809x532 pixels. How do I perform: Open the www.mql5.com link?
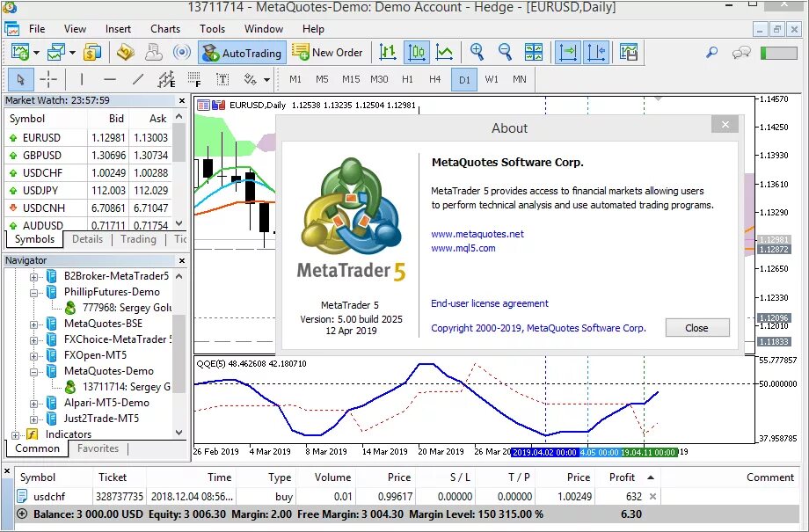pos(463,248)
